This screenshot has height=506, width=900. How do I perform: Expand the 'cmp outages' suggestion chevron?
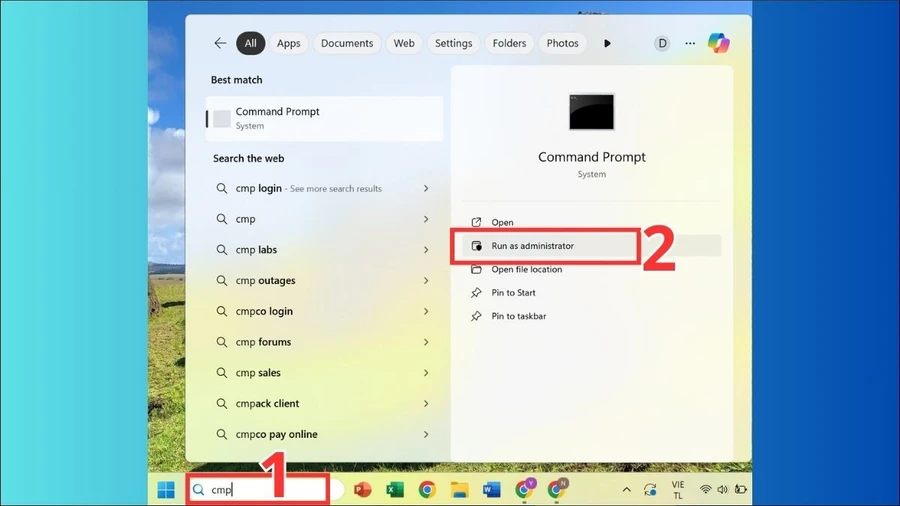(426, 281)
